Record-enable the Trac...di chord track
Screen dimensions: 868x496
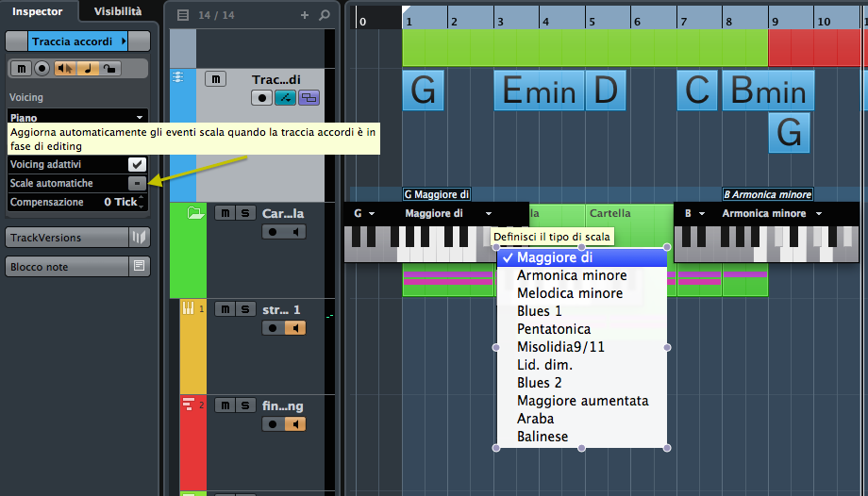tap(261, 98)
